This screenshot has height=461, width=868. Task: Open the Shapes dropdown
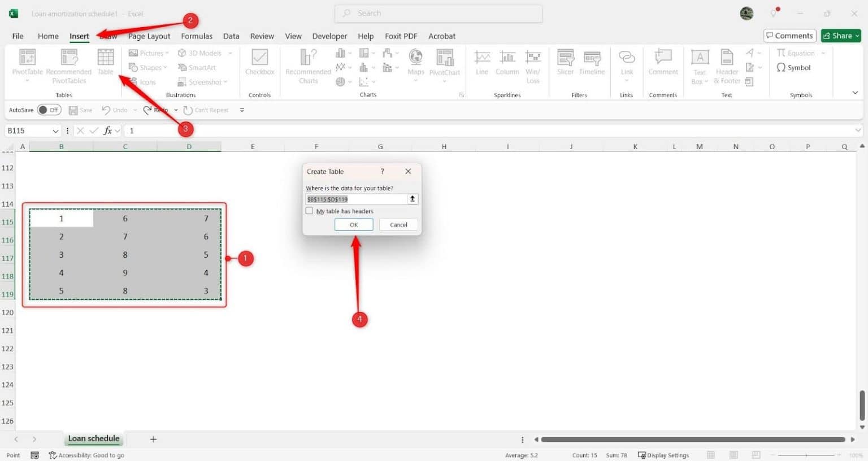(147, 67)
